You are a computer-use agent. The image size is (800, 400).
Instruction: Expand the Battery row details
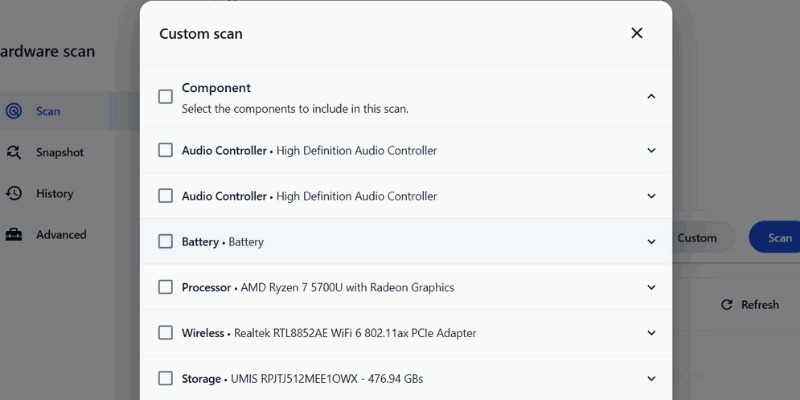tap(651, 242)
